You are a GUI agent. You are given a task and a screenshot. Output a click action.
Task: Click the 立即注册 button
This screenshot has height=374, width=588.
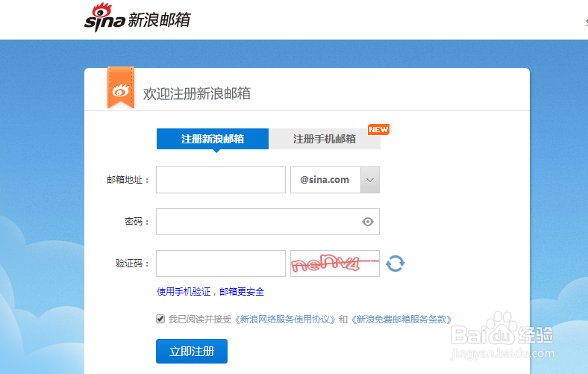[x=192, y=351]
